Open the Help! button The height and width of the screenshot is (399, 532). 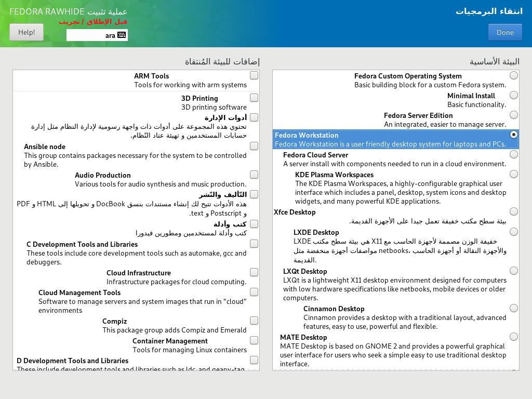point(26,32)
